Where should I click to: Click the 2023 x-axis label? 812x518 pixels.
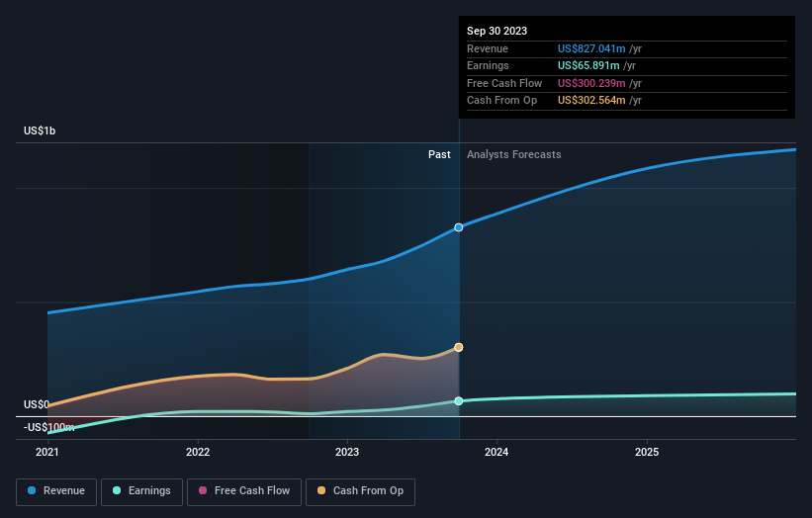click(347, 453)
